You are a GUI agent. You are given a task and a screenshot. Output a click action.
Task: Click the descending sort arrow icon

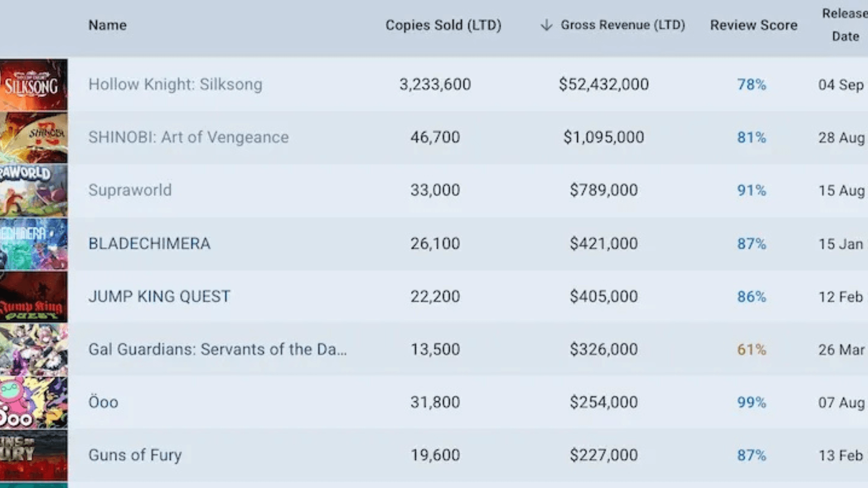(546, 25)
